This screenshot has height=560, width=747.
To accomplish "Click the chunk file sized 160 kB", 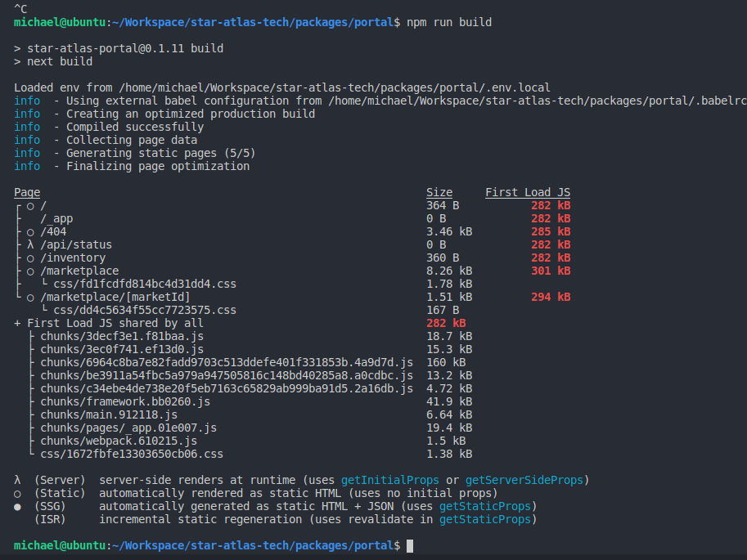I will [227, 362].
